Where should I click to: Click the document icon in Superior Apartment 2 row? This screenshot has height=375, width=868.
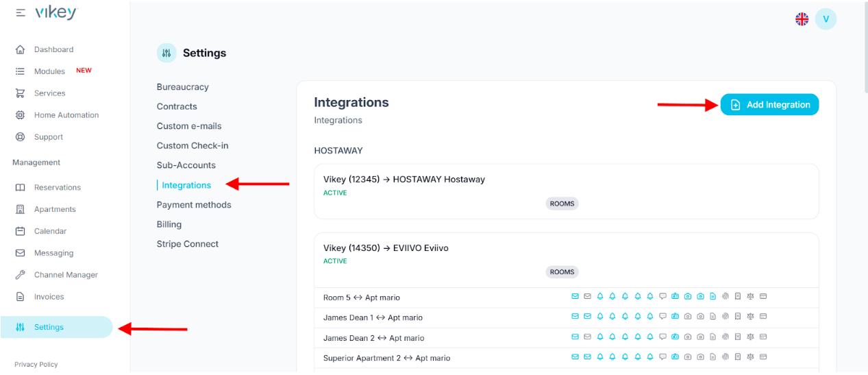(712, 356)
